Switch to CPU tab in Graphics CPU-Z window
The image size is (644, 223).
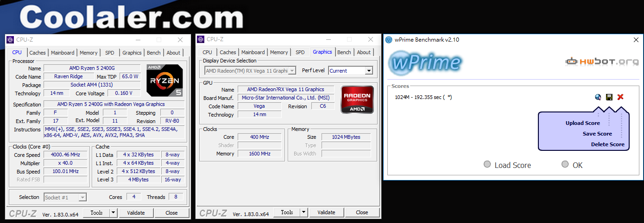[x=208, y=52]
